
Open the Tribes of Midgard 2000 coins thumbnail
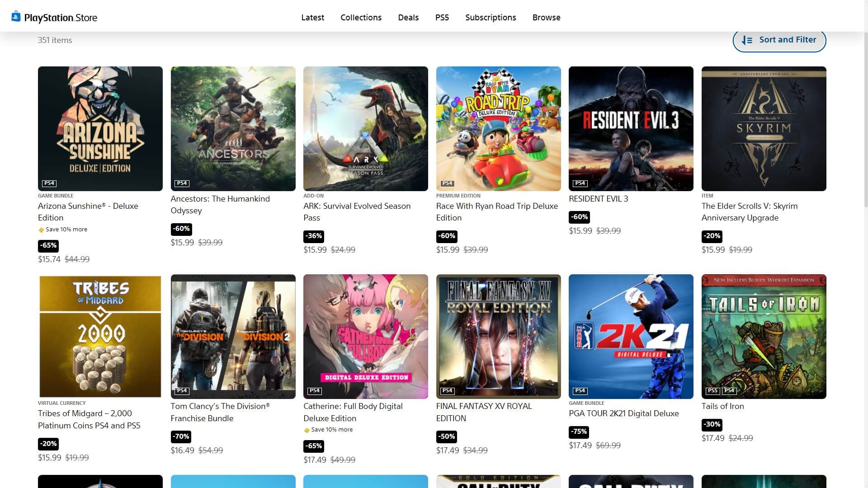tap(100, 336)
